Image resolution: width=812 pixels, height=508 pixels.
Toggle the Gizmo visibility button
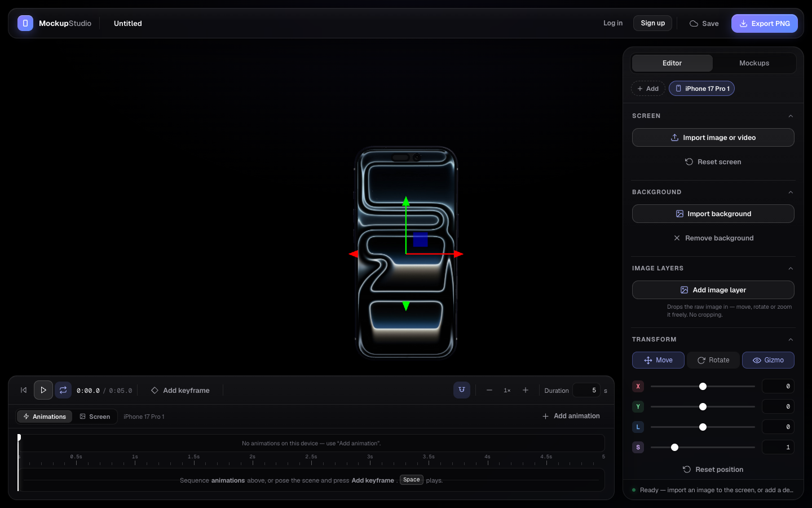(x=768, y=360)
